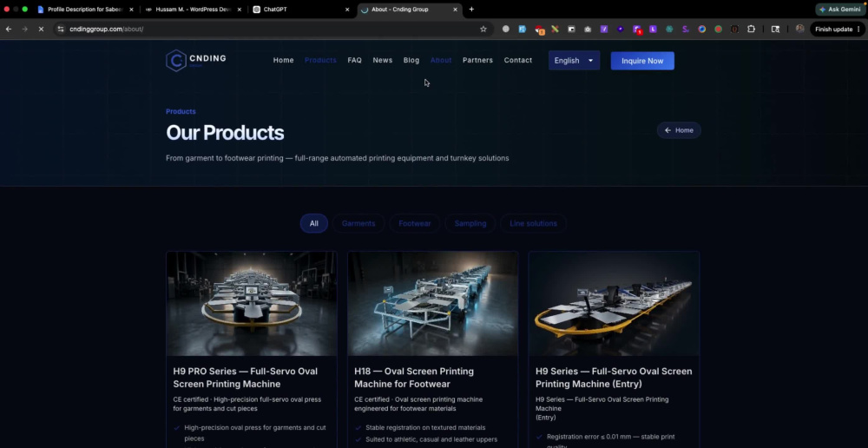Click the red and green circle extension icon
This screenshot has width=868, height=448.
coord(718,29)
